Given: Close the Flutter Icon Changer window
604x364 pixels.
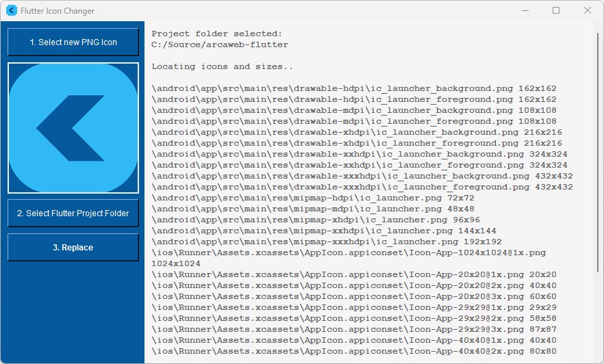Looking at the screenshot, I should tap(587, 10).
